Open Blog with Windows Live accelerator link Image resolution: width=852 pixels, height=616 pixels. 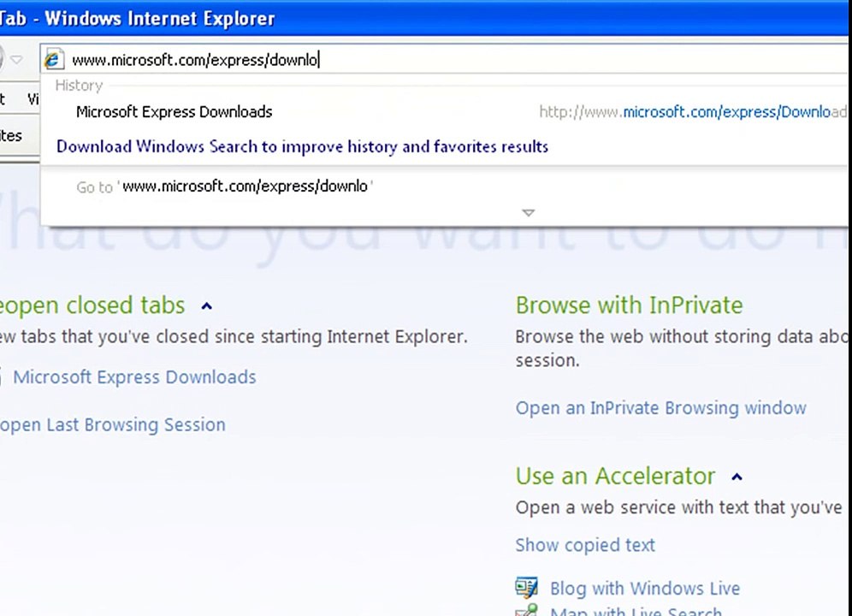click(x=645, y=589)
